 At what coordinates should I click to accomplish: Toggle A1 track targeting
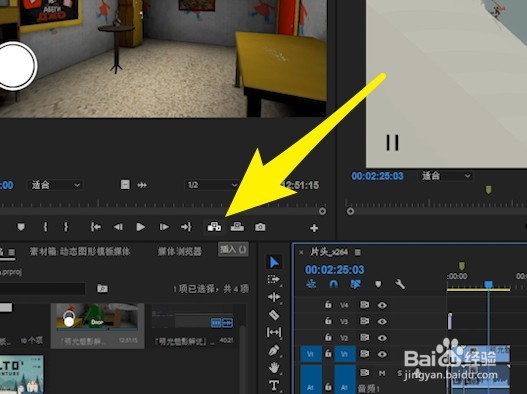point(345,380)
